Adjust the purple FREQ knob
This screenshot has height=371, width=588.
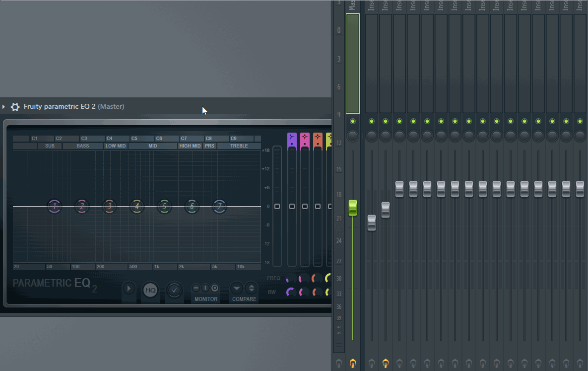(x=291, y=279)
